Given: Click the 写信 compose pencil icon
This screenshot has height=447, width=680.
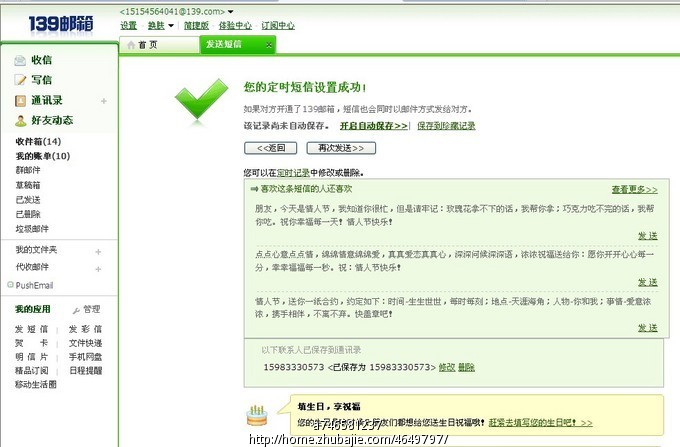Looking at the screenshot, I should pyautogui.click(x=20, y=80).
